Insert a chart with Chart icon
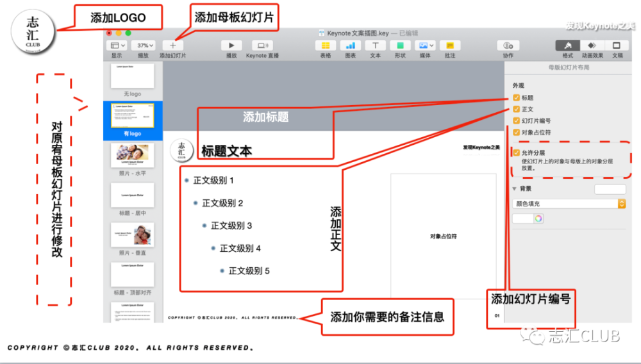Screen dimensions: 641x364 351,45
